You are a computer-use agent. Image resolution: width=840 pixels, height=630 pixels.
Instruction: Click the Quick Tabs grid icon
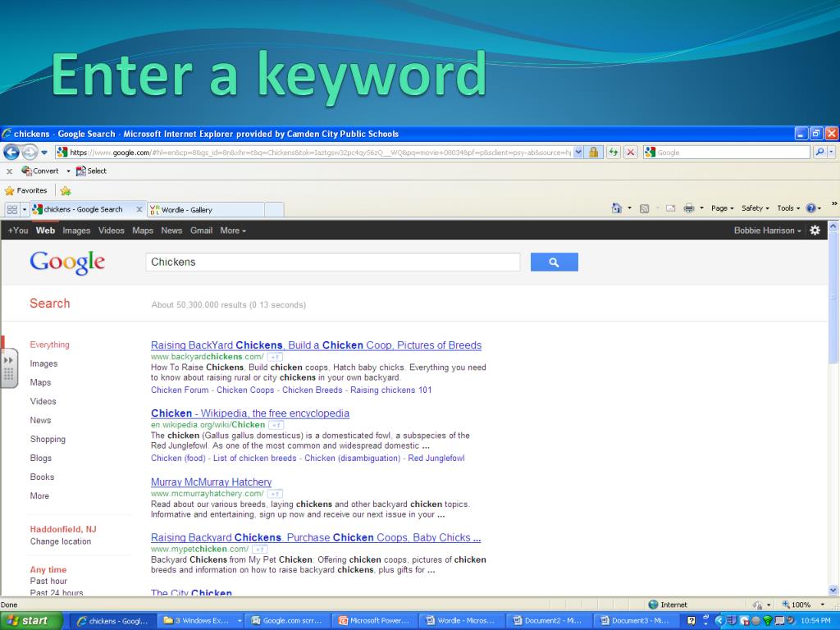11,209
